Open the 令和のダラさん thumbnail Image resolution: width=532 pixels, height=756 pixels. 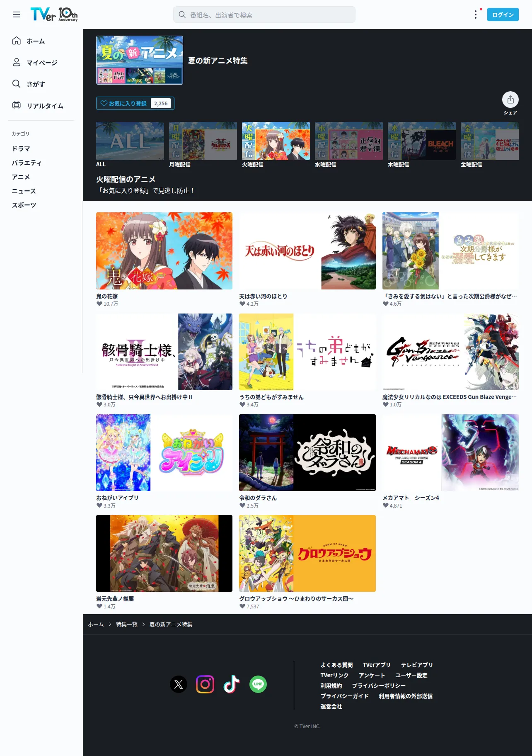[x=307, y=452]
